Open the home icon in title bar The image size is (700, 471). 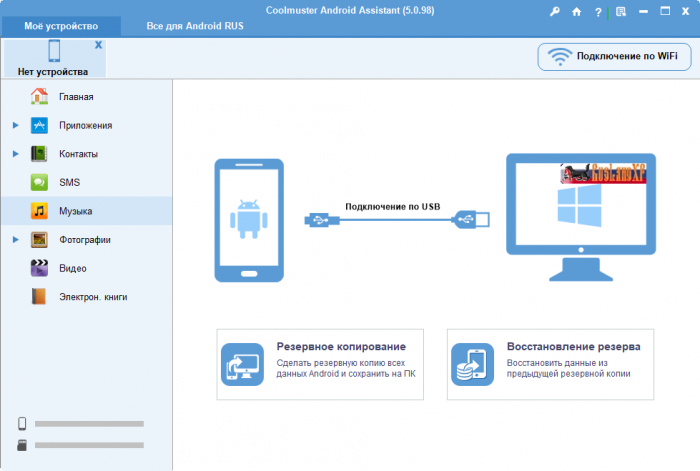577,12
